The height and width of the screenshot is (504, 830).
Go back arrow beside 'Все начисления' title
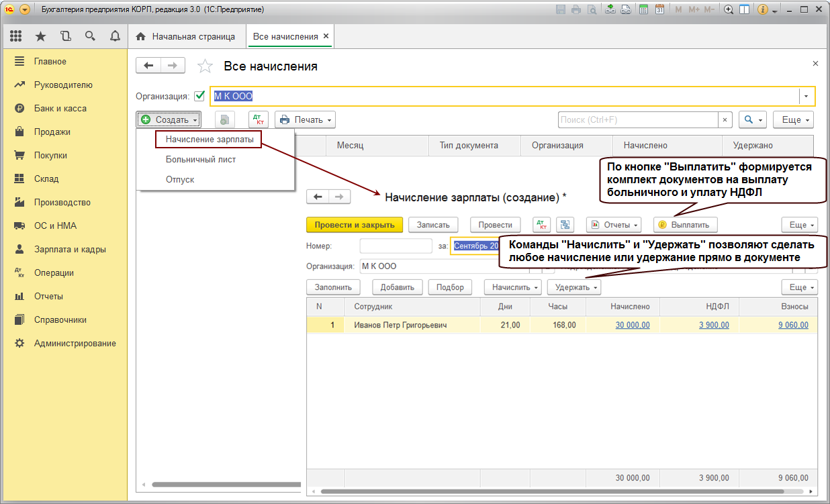(149, 65)
